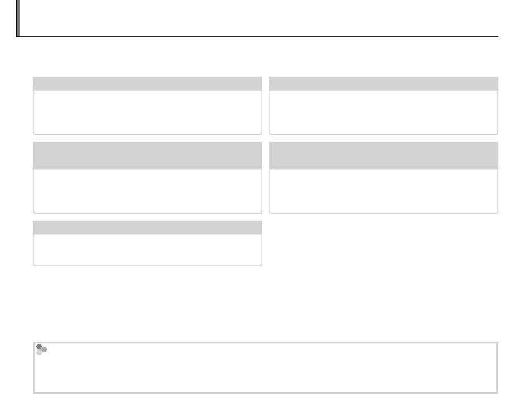
Task: Click the white body of bottom-left card
Action: 148,249
